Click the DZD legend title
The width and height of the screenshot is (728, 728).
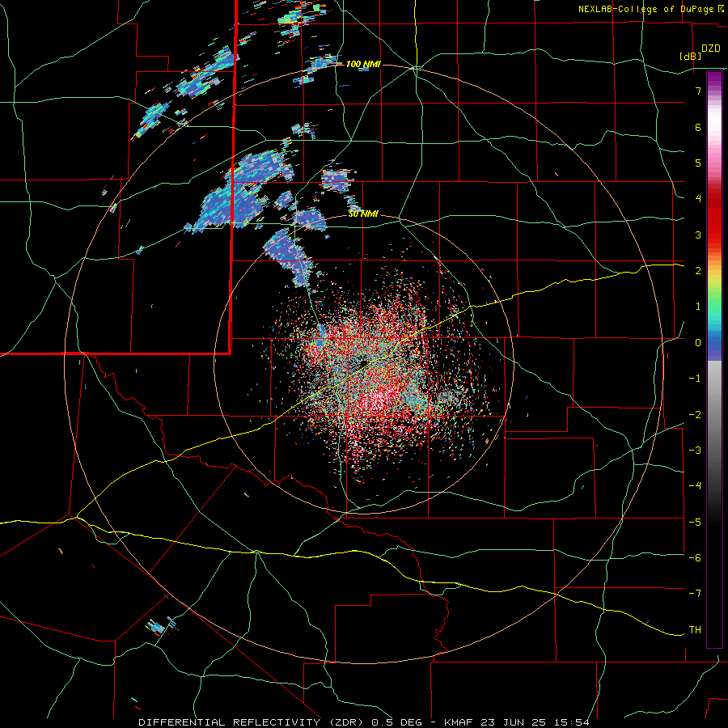(711, 49)
